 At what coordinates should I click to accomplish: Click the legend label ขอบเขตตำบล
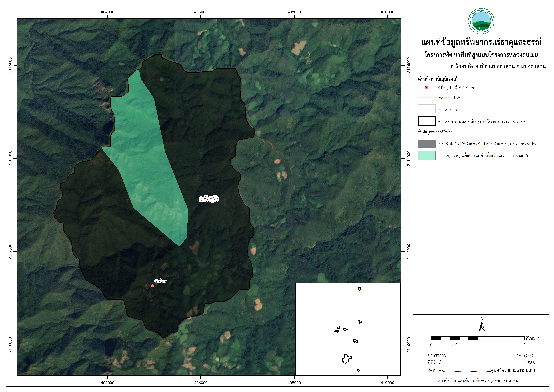click(x=448, y=110)
